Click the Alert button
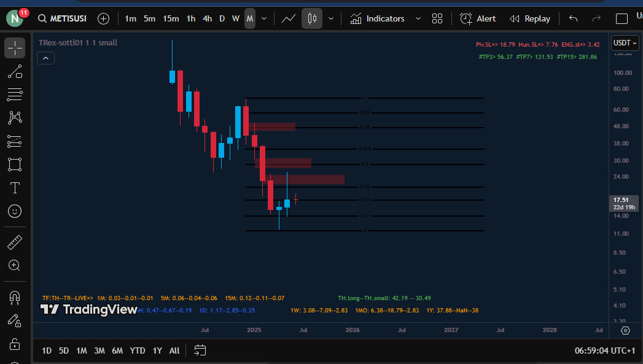 pyautogui.click(x=478, y=19)
